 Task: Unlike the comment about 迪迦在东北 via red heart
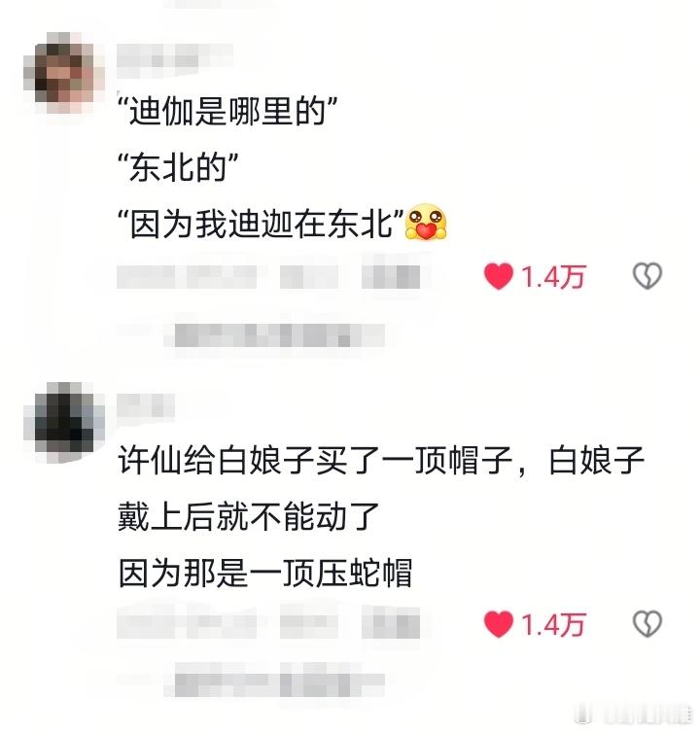point(499,276)
